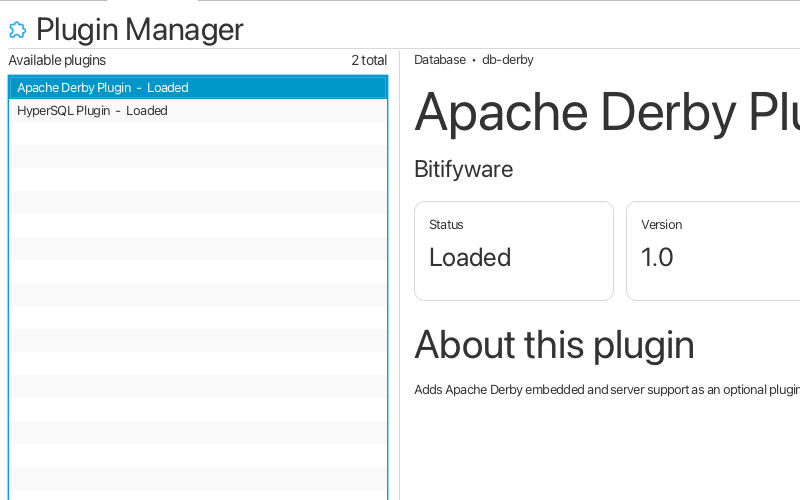Click the Status label in the card
Screen dimensions: 800x500
point(446,225)
